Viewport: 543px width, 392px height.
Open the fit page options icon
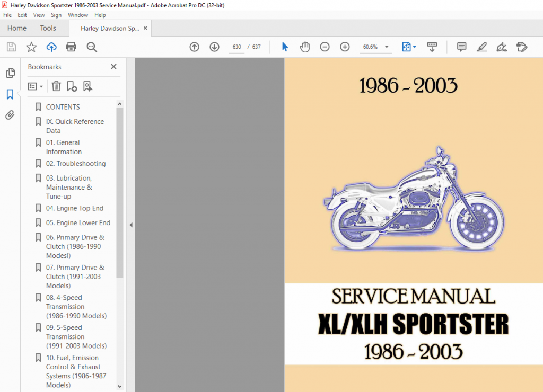[x=409, y=47]
